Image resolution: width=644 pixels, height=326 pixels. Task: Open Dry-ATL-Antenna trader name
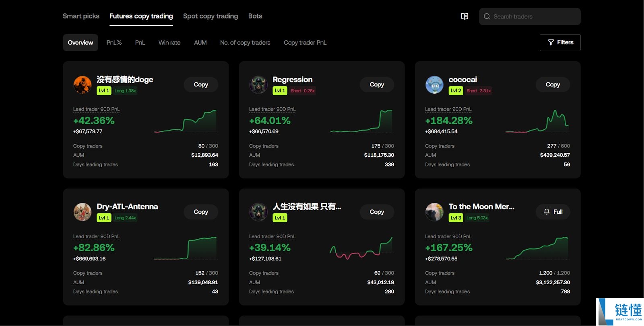tap(127, 207)
